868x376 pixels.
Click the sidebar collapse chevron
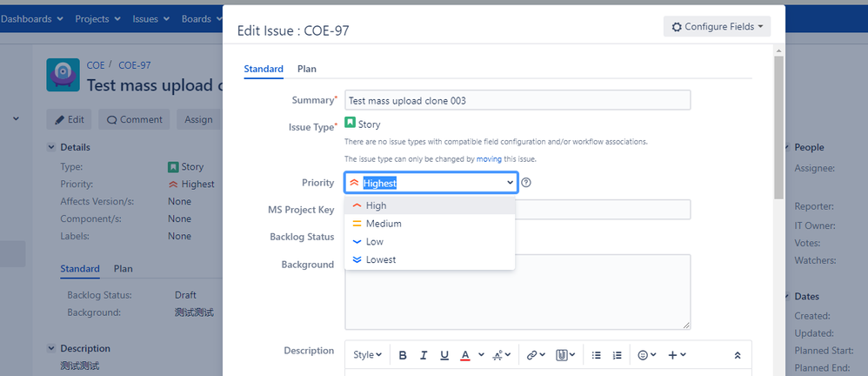click(x=16, y=118)
